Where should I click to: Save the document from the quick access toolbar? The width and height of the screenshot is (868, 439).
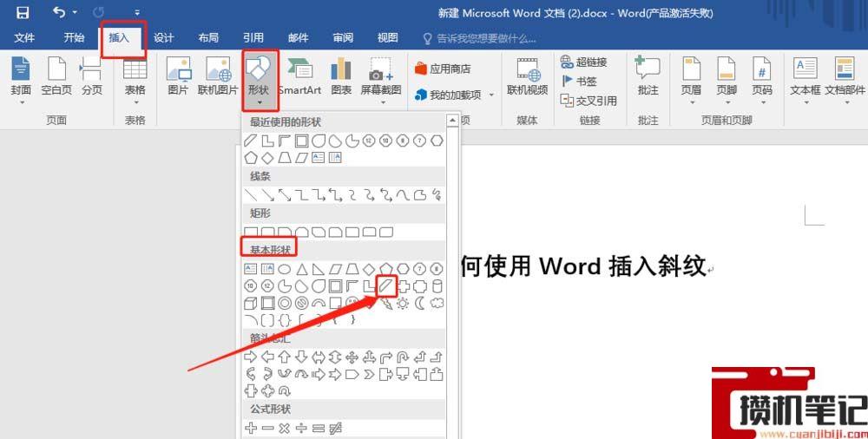23,12
